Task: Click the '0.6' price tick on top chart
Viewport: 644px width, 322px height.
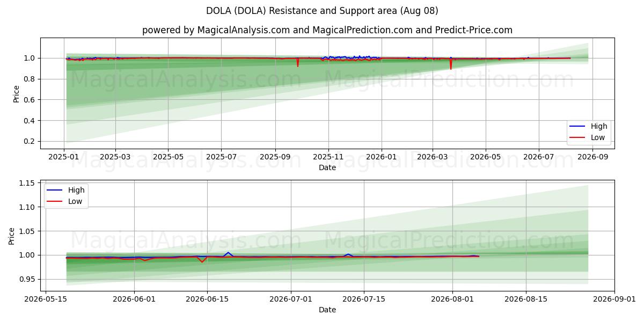Action: pyautogui.click(x=30, y=100)
